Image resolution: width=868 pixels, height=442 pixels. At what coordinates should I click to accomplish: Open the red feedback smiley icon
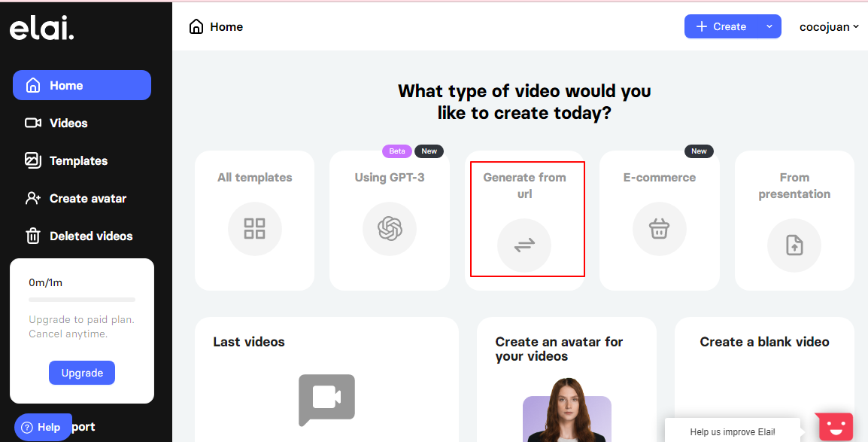836,427
